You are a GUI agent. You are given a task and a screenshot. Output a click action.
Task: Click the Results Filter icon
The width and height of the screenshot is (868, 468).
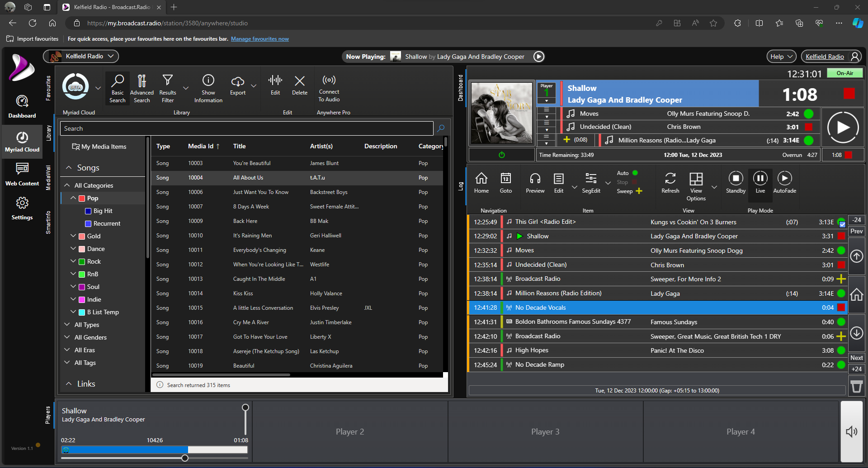point(167,88)
